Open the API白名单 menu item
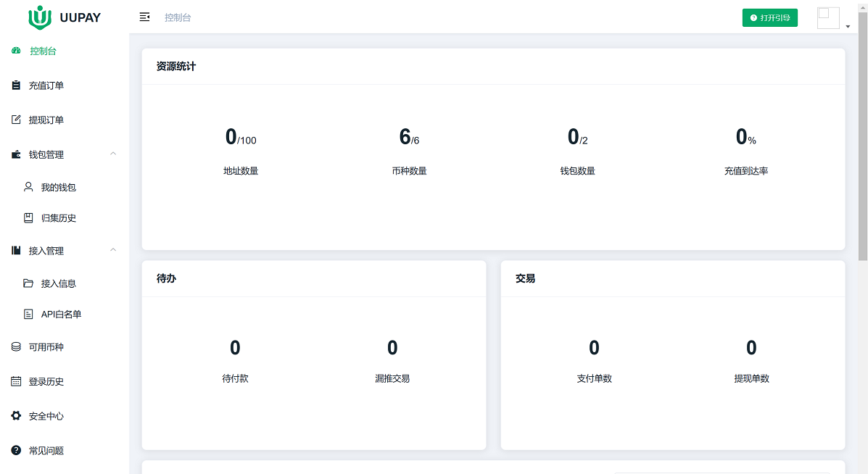Image resolution: width=868 pixels, height=474 pixels. click(x=61, y=315)
